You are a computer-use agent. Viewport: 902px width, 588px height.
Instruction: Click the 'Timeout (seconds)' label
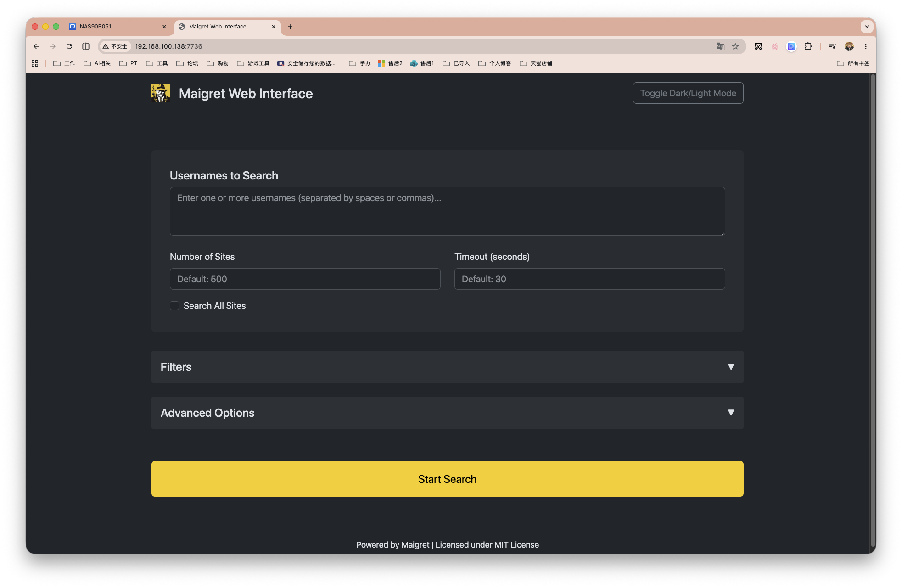pyautogui.click(x=492, y=257)
